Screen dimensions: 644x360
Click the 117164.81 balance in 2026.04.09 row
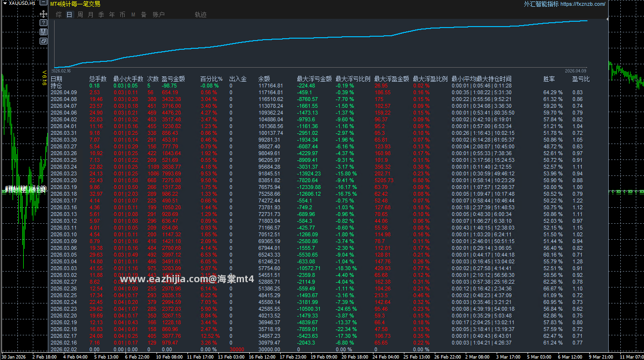(x=271, y=92)
